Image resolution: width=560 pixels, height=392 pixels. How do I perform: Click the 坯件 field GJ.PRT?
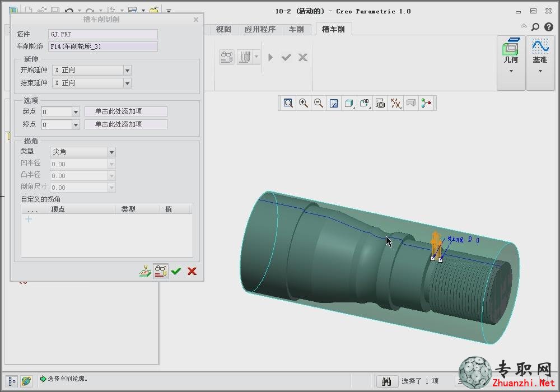tap(103, 34)
